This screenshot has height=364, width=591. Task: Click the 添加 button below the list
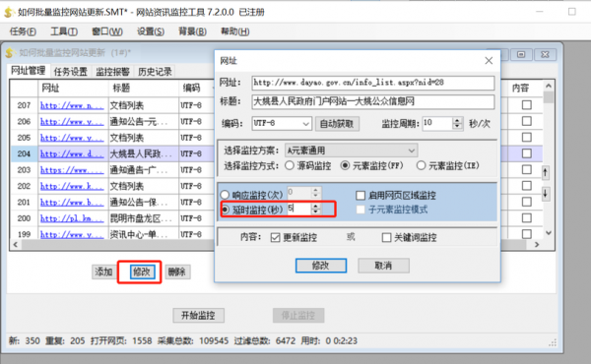pos(103,272)
